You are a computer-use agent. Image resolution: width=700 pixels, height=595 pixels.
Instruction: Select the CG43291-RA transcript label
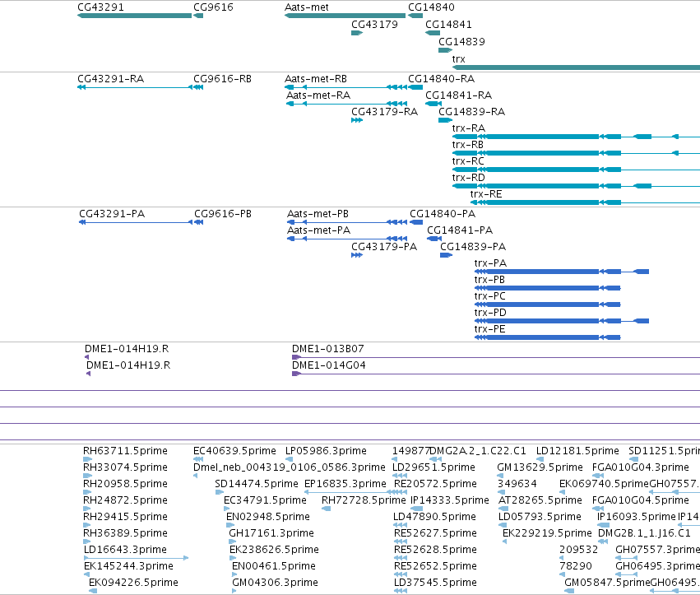110,79
